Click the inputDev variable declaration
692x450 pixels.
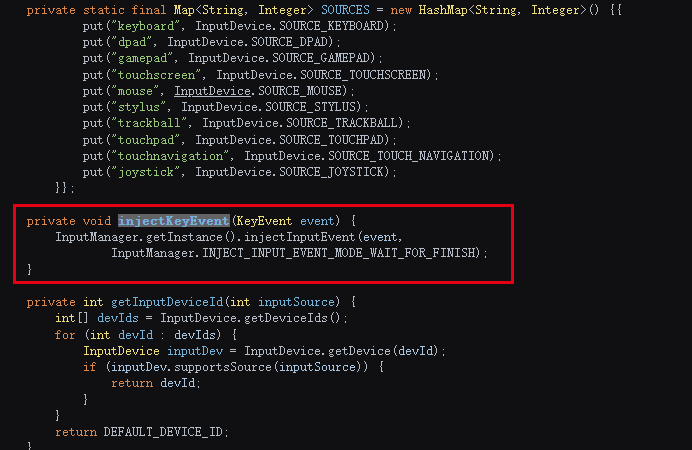point(188,351)
